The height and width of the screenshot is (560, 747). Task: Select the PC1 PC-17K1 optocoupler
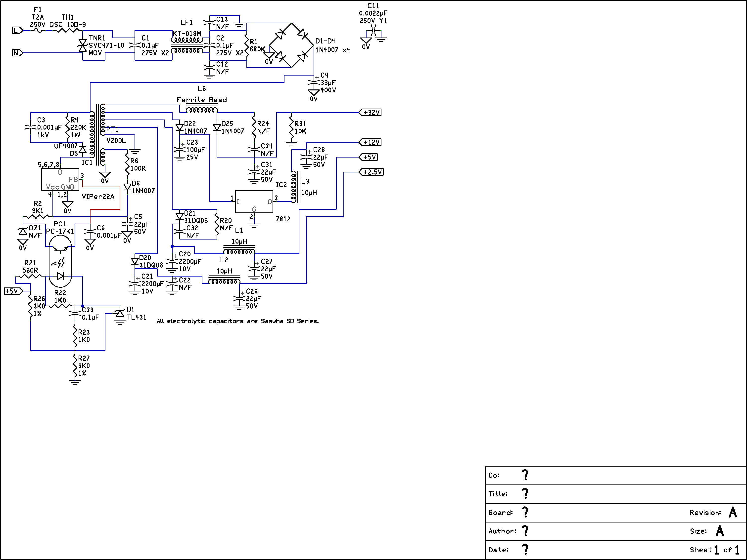point(60,261)
